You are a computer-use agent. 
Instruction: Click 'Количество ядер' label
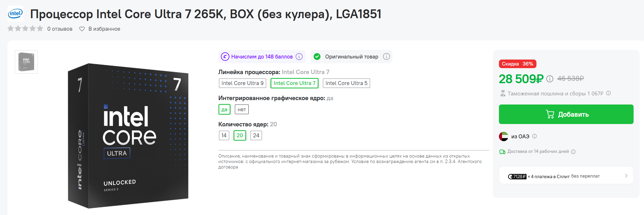pos(243,124)
